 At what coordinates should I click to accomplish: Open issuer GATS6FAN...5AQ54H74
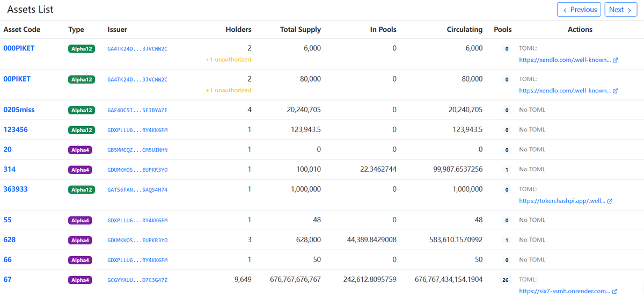(137, 190)
